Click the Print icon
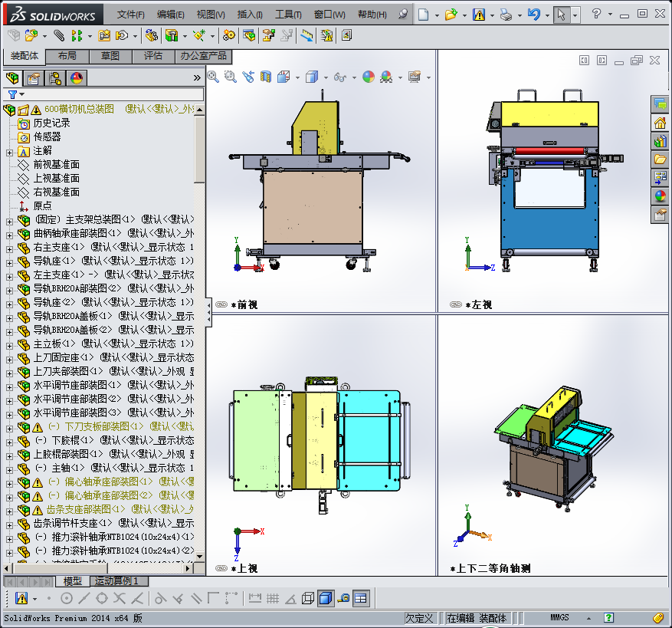 (x=506, y=15)
